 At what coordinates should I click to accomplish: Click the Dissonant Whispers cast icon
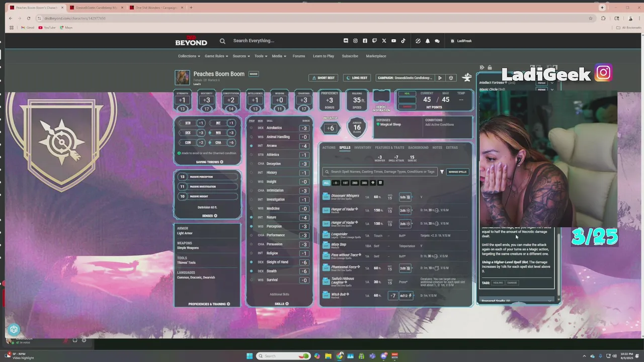(x=326, y=197)
